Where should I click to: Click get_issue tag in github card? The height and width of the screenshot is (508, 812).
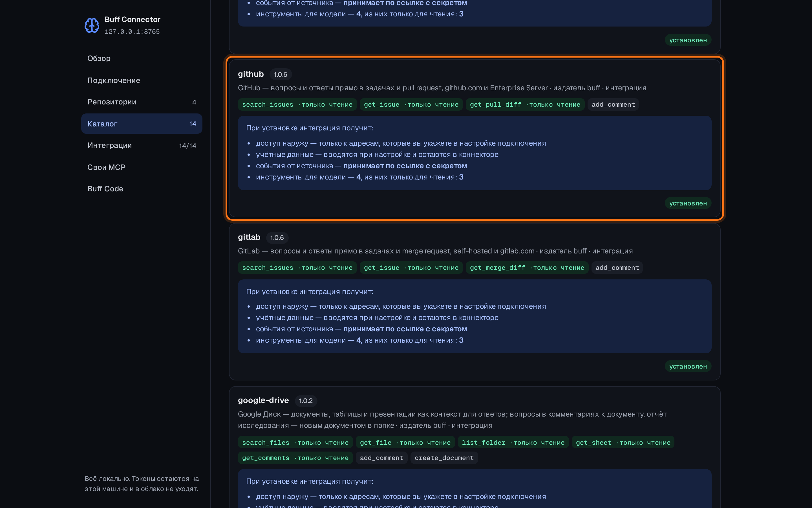coord(411,104)
